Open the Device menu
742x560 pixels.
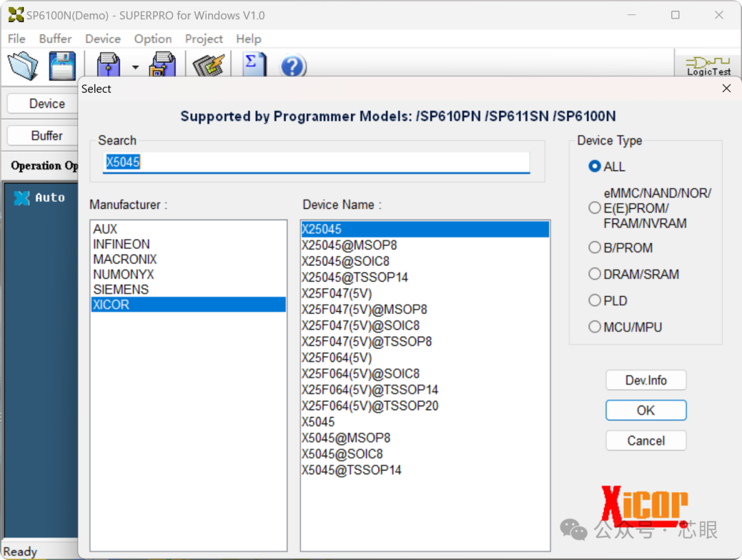pyautogui.click(x=102, y=38)
